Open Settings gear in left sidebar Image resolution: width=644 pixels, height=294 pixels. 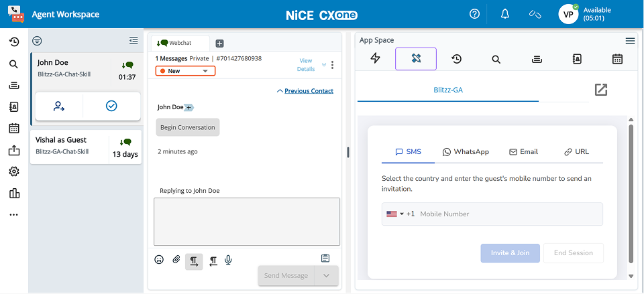click(x=14, y=171)
